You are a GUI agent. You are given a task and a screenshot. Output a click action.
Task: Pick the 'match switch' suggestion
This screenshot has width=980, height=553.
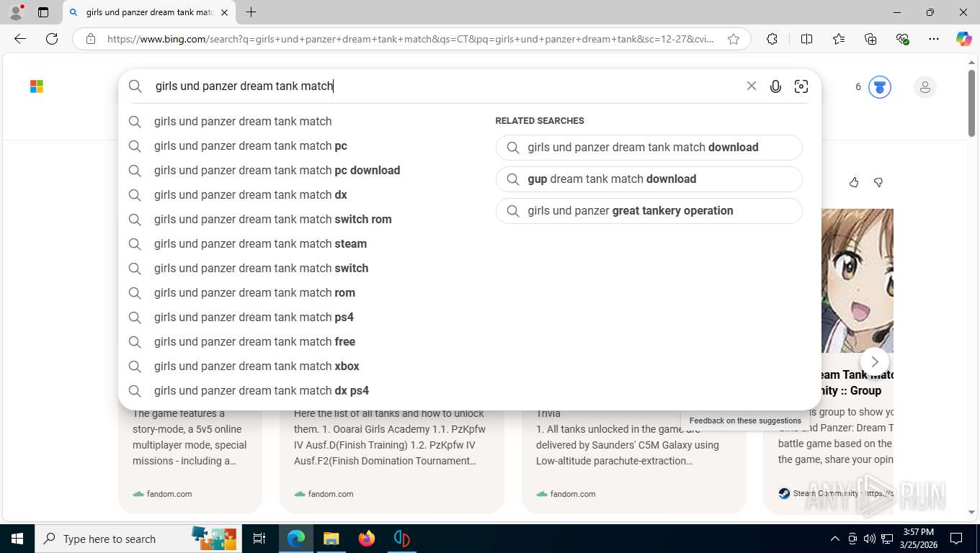tap(261, 268)
